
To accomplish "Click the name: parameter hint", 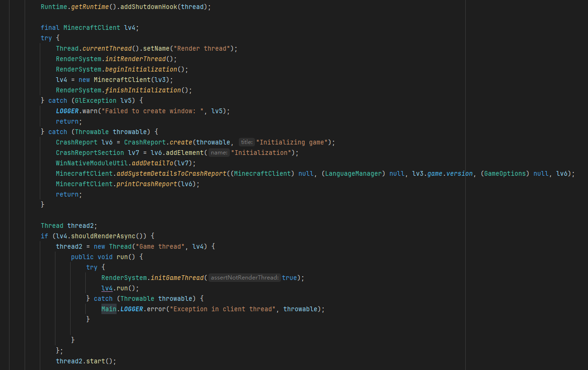I will (x=219, y=153).
